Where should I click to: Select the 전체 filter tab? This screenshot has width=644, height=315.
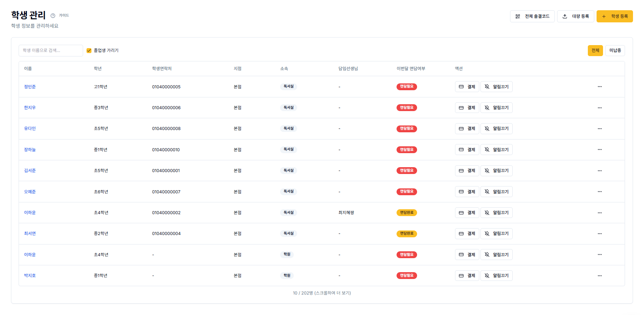(x=595, y=50)
